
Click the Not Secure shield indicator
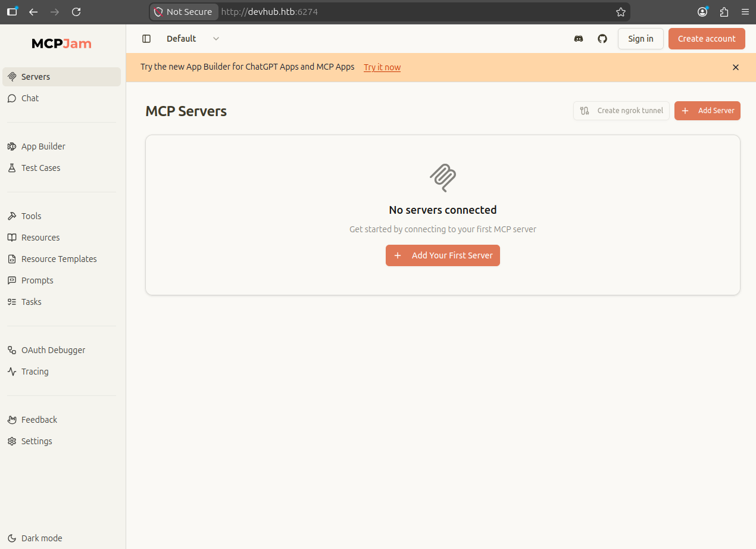(184, 12)
